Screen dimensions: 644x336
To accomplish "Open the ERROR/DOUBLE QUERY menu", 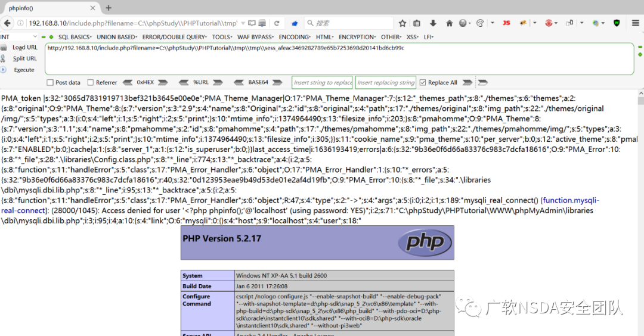I will [x=175, y=37].
